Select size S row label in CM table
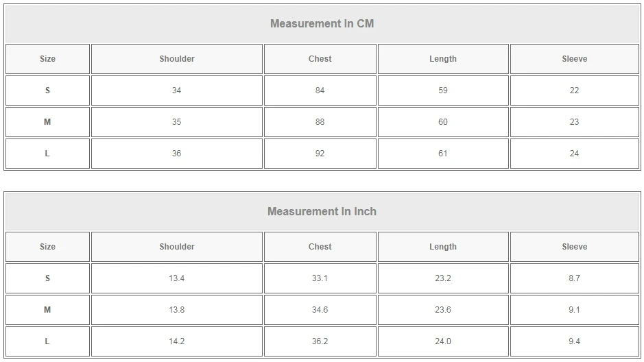The width and height of the screenshot is (644, 362). [47, 90]
